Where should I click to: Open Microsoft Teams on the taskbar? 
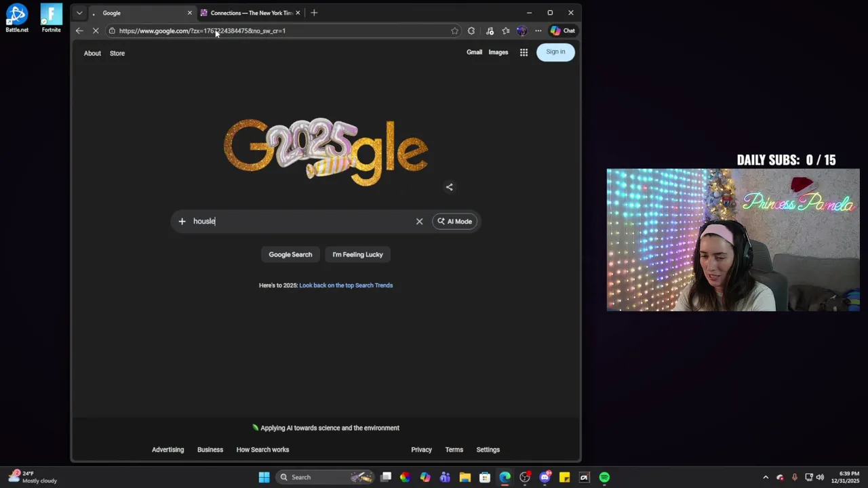coord(445,477)
